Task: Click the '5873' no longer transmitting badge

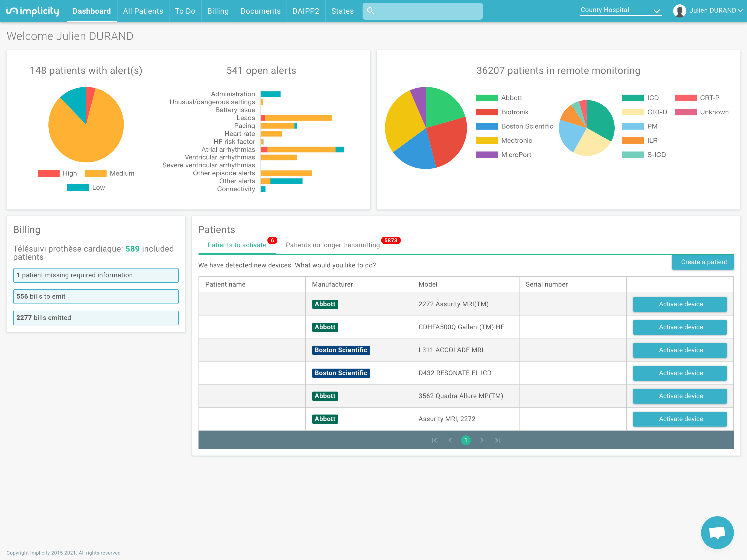Action: [391, 240]
